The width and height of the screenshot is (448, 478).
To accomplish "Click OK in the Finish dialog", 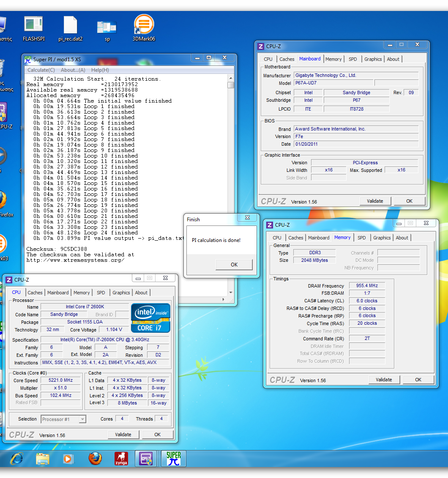I will (x=234, y=265).
